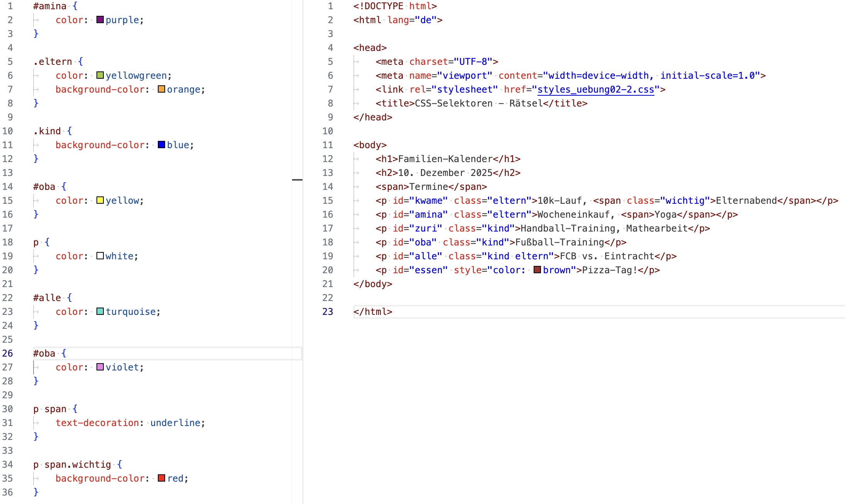This screenshot has width=845, height=504.
Task: Select the orange background-color swatch
Action: (x=161, y=89)
